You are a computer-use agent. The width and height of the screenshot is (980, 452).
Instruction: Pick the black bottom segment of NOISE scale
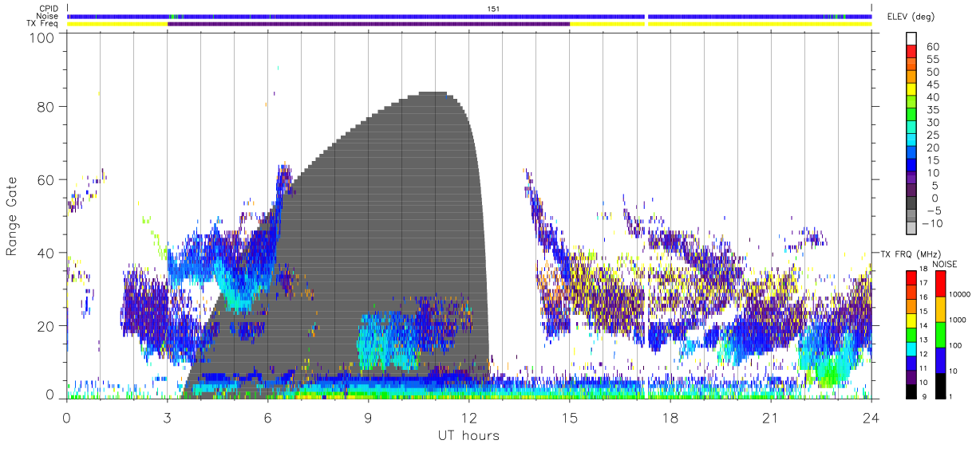(939, 385)
